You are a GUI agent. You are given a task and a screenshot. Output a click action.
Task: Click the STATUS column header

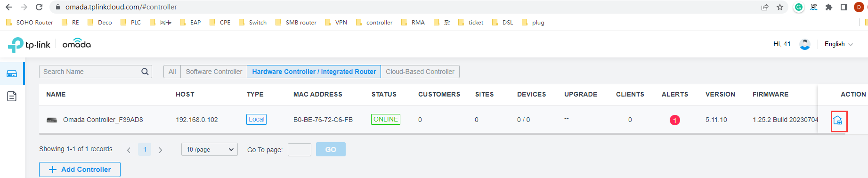tap(384, 94)
